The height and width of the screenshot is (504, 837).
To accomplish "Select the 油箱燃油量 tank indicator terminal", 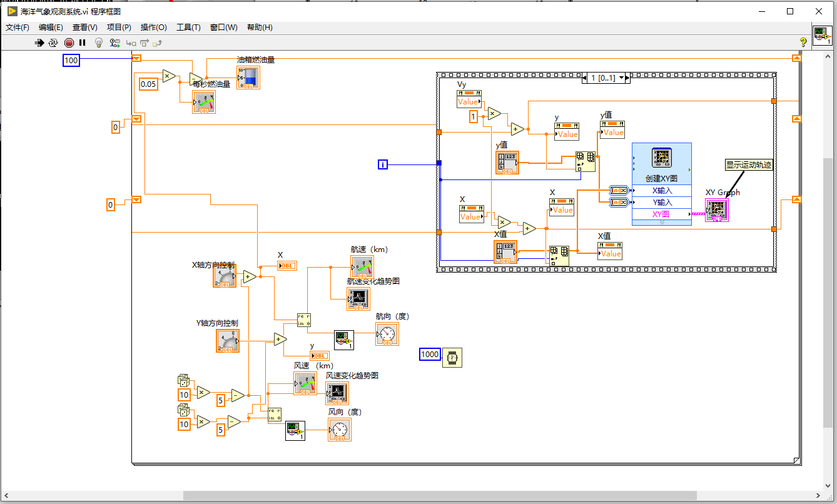I will [248, 78].
